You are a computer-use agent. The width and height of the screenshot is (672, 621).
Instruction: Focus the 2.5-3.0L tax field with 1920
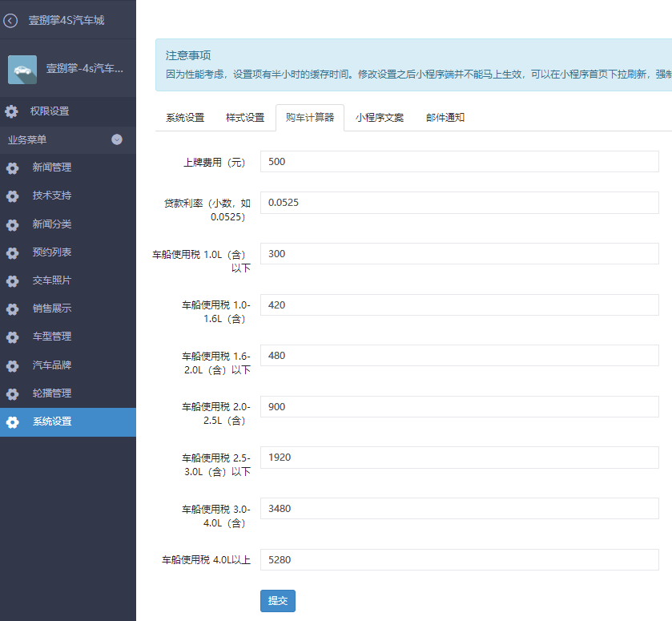point(460,458)
